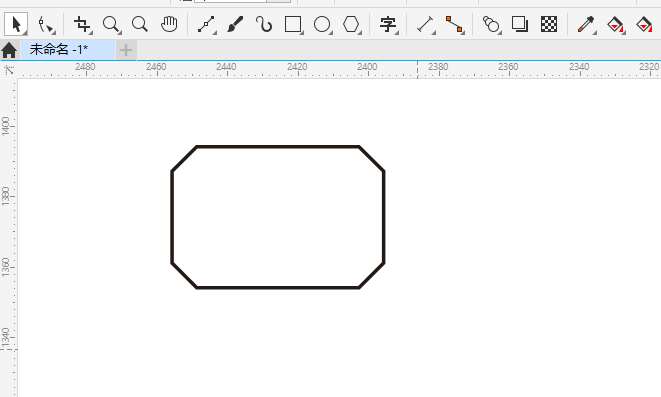Activate the Crop tool
Screen dimensions: 661x397
tap(82, 24)
